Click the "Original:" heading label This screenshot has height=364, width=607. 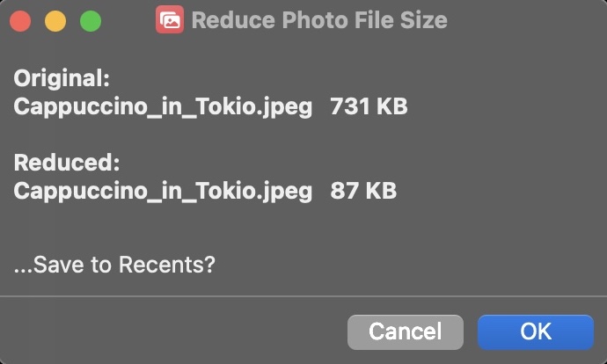point(62,79)
